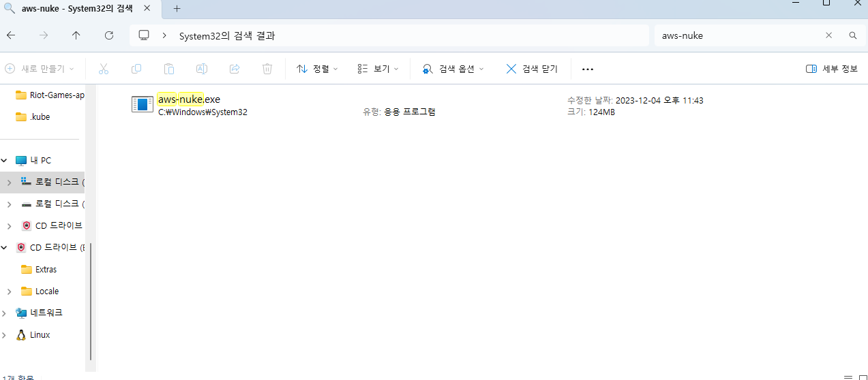This screenshot has height=380, width=868.
Task: Expand the Linux node
Action: pos(5,335)
